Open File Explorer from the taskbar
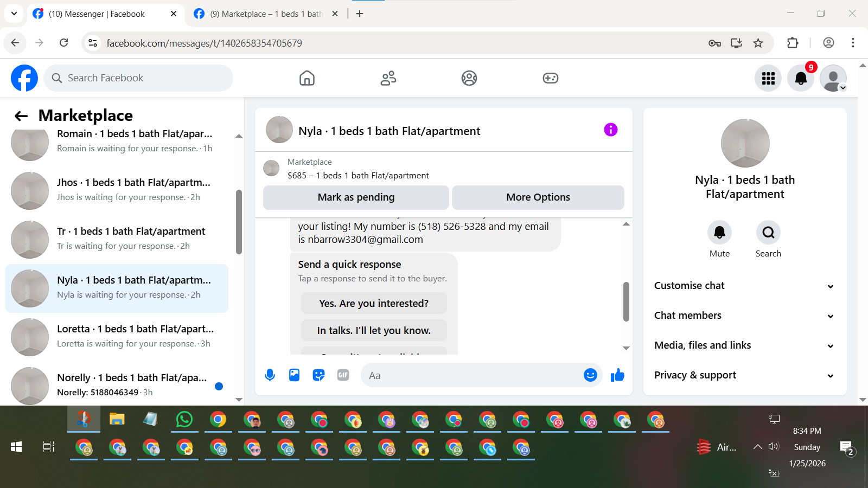The image size is (868, 488). 117,419
